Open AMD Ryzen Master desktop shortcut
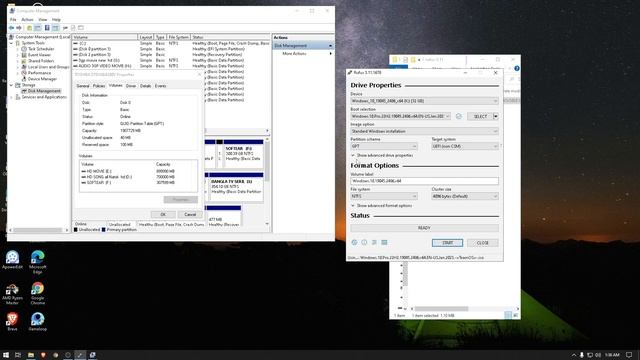Viewport: 640px width, 360px height. [x=12, y=294]
